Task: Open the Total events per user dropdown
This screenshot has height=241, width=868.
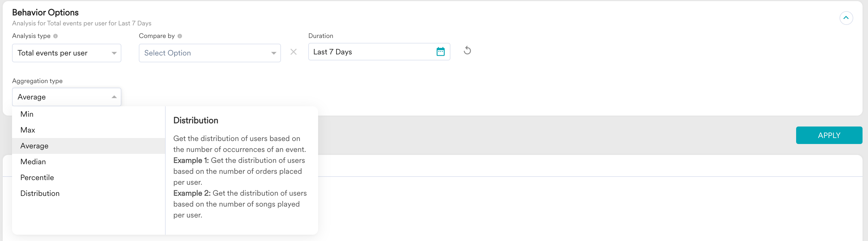Action: [61, 53]
